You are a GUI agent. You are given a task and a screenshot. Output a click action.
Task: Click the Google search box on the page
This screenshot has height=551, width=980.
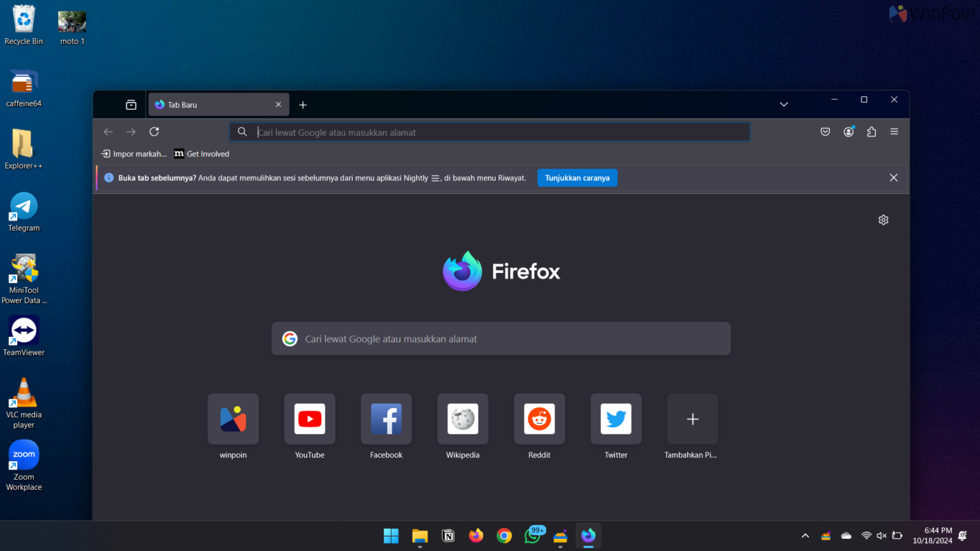(501, 339)
